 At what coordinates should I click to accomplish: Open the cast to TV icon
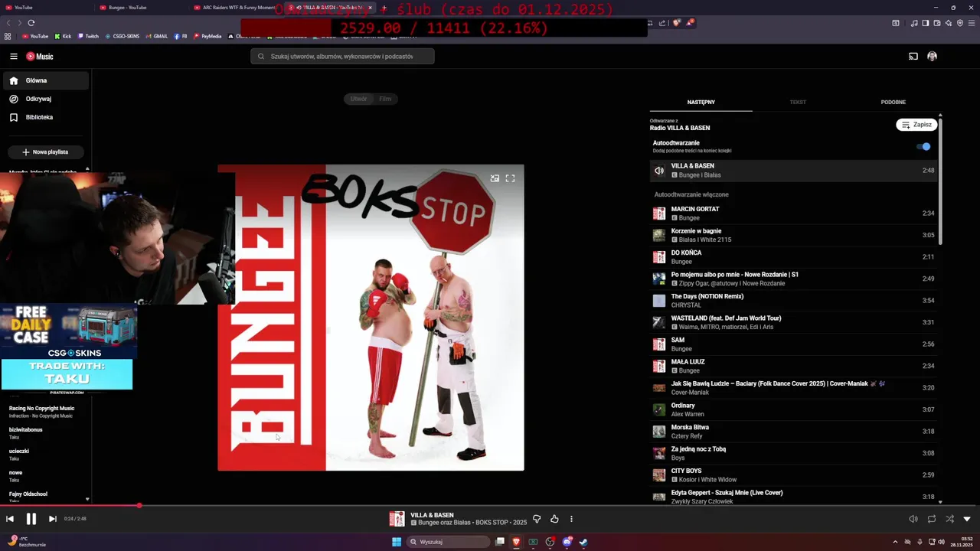coord(913,57)
